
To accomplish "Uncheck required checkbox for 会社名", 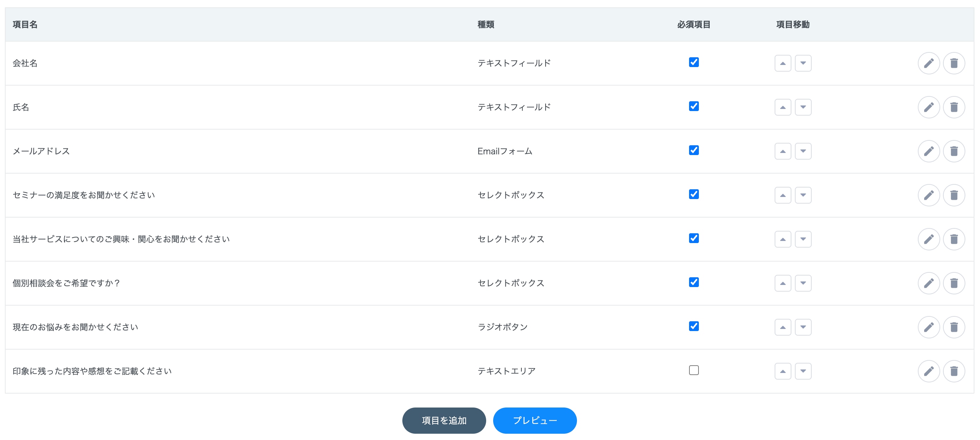I will coord(694,63).
